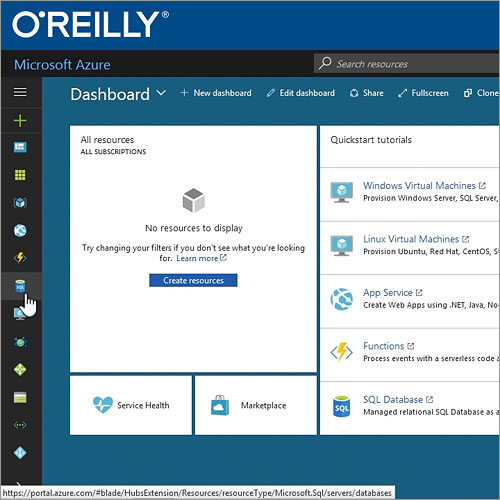Open the Storage accounts sidebar icon
500x500 pixels.
pyautogui.click(x=20, y=397)
